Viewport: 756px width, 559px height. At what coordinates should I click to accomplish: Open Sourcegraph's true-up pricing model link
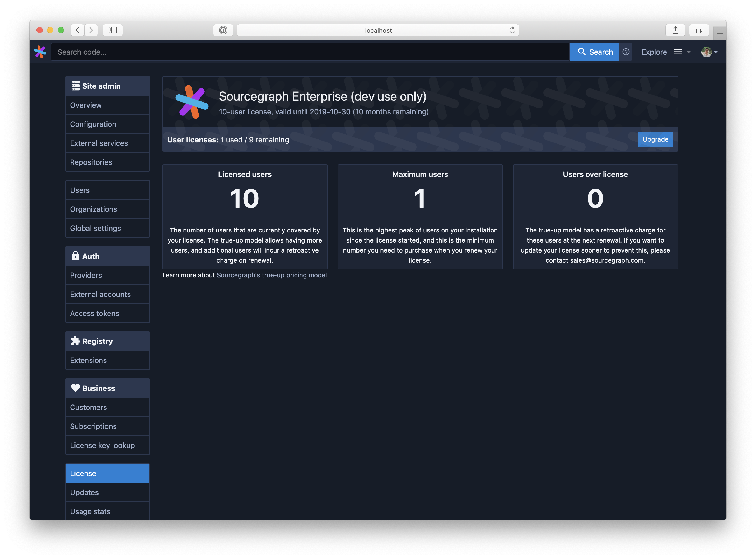click(272, 275)
